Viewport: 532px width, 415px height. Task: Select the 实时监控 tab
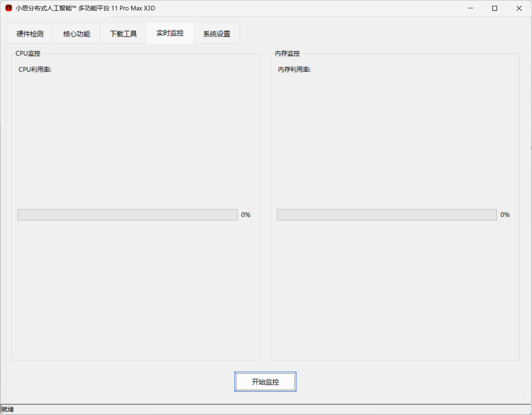[x=170, y=33]
